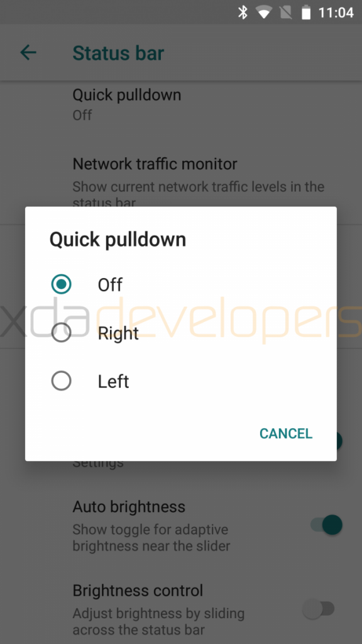The width and height of the screenshot is (362, 644).
Task: Open the Quick pulldown setting
Action: coord(181,105)
